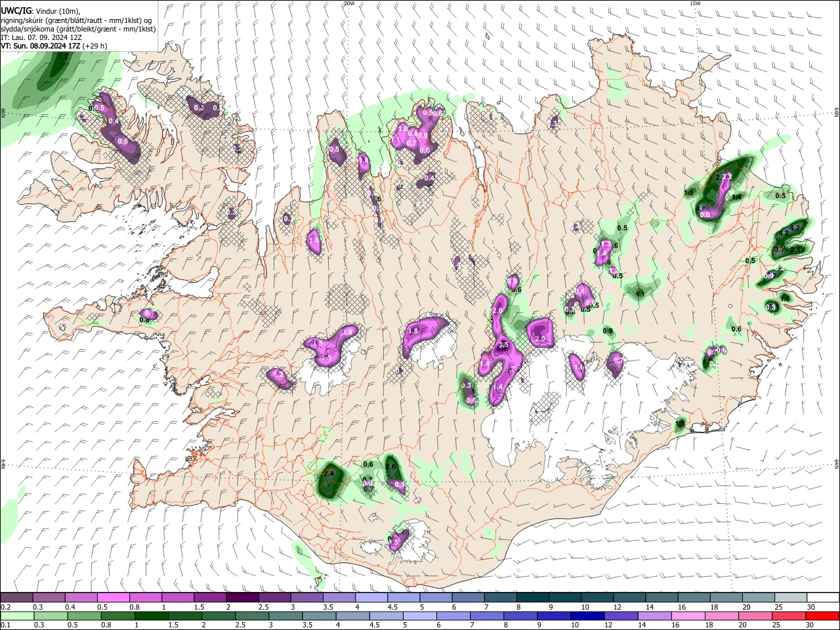Click the '(+29 h)' forecast offset text
Image resolution: width=840 pixels, height=630 pixels.
(95, 46)
